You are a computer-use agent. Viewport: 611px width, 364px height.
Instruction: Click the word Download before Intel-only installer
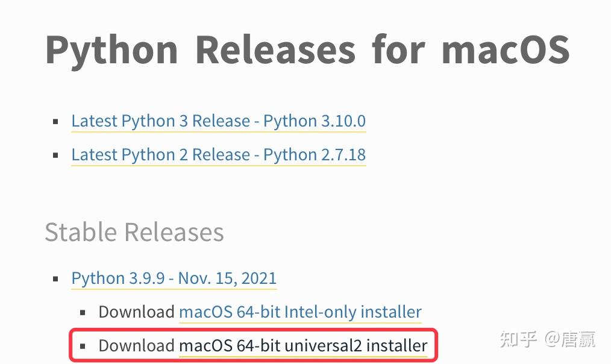coord(136,312)
